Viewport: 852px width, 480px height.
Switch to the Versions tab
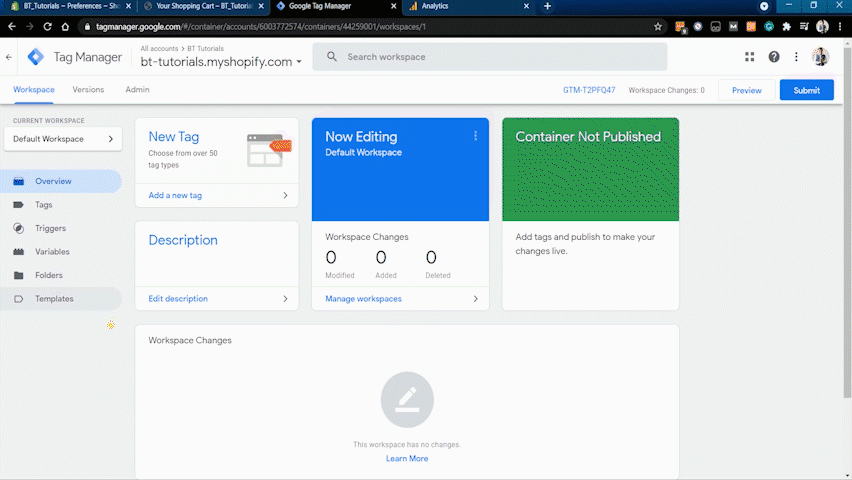tap(88, 90)
